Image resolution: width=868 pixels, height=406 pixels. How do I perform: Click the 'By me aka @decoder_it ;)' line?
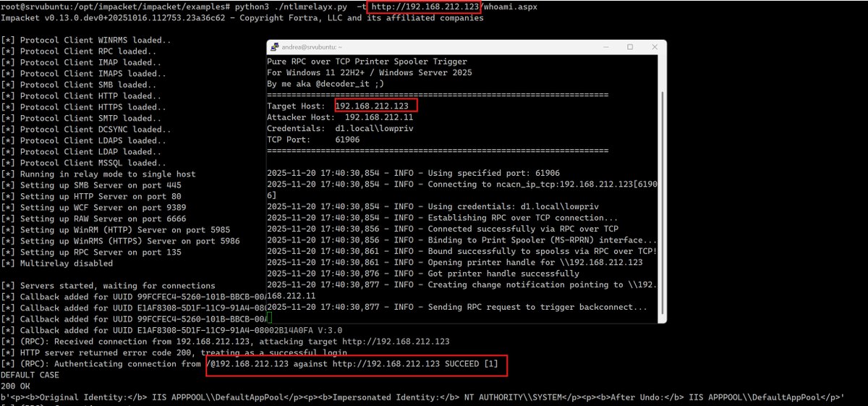[325, 84]
